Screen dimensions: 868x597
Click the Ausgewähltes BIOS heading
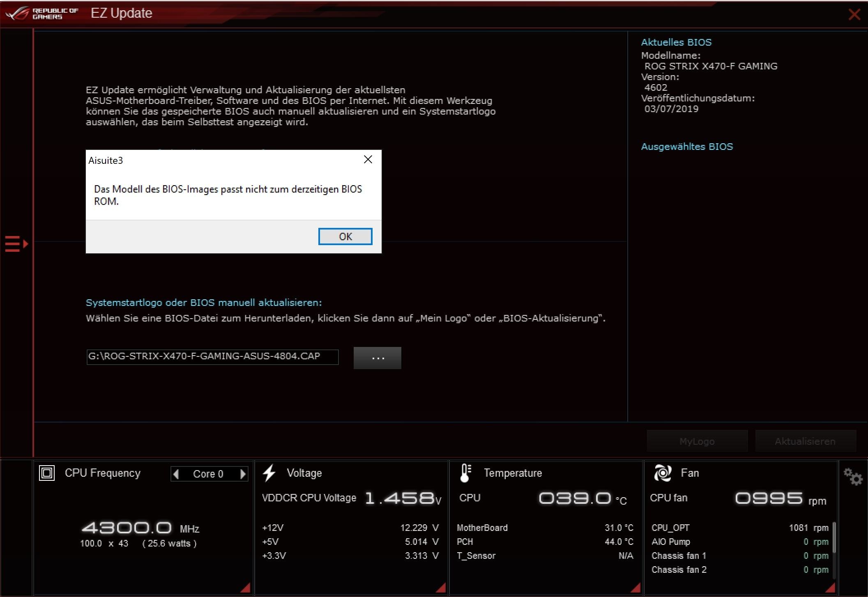pyautogui.click(x=687, y=147)
